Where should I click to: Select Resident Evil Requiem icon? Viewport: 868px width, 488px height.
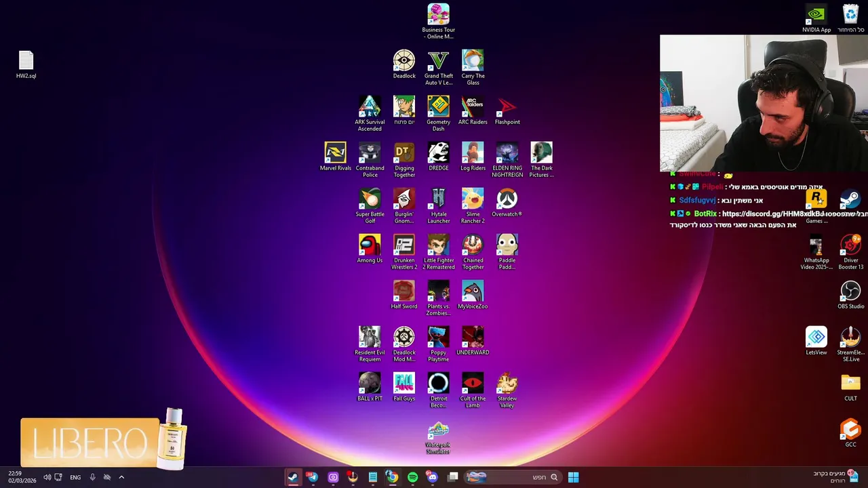click(370, 344)
